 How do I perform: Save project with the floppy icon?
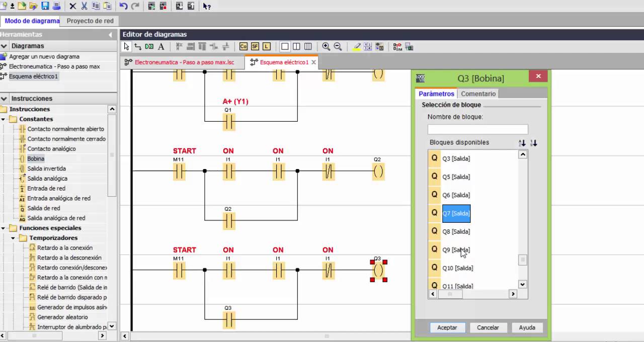[x=45, y=6]
